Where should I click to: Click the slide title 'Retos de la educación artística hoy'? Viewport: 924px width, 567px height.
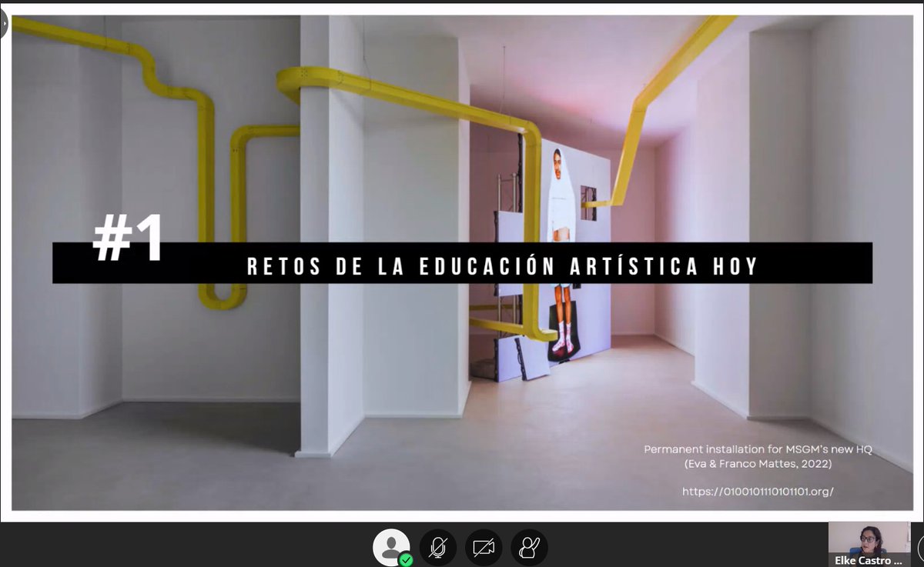pos(503,265)
